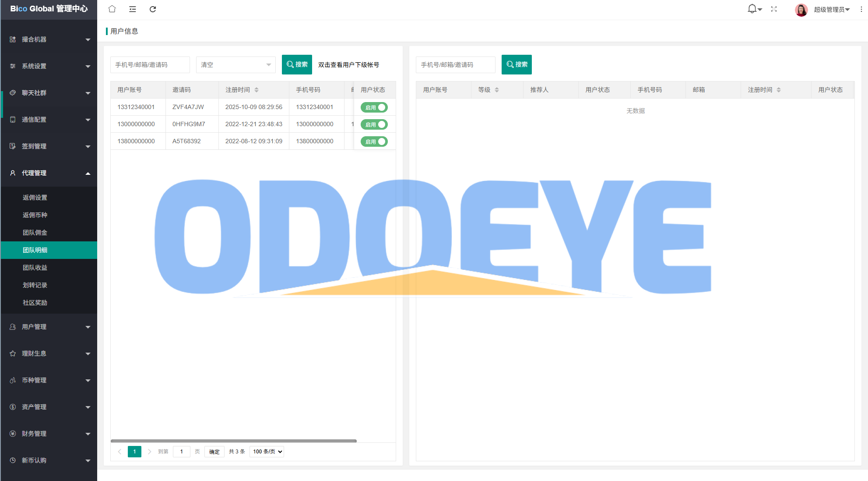Sort left table by 注册时间 sort arrows
This screenshot has width=868, height=481.
[x=257, y=90]
